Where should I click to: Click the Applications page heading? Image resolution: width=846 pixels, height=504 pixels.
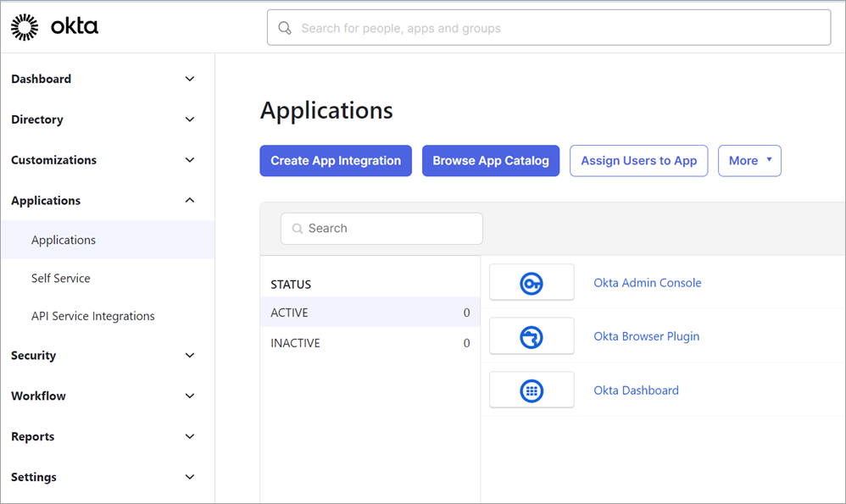click(326, 111)
